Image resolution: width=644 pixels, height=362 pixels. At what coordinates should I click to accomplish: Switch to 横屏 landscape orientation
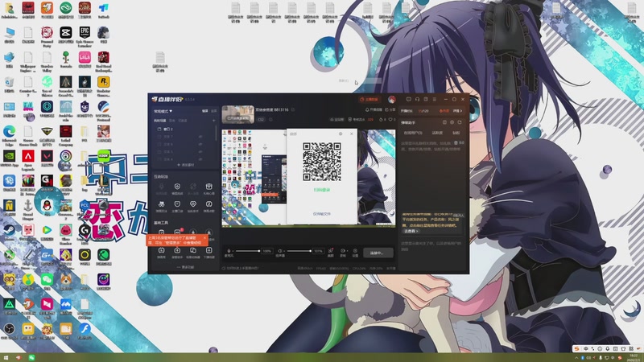pos(205,111)
